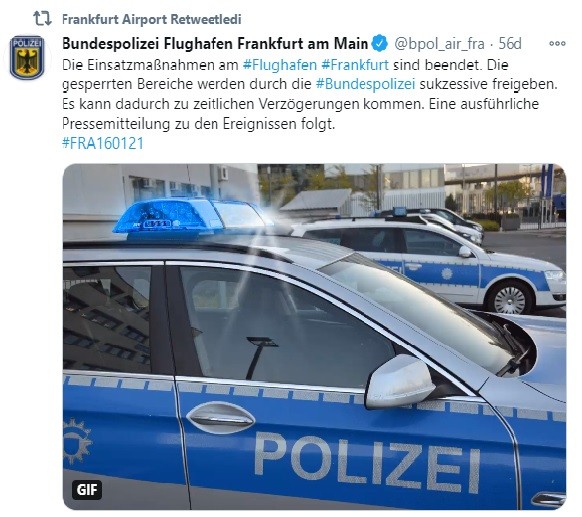582x517 pixels.
Task: Click the GIF badge on the image
Action: [87, 490]
